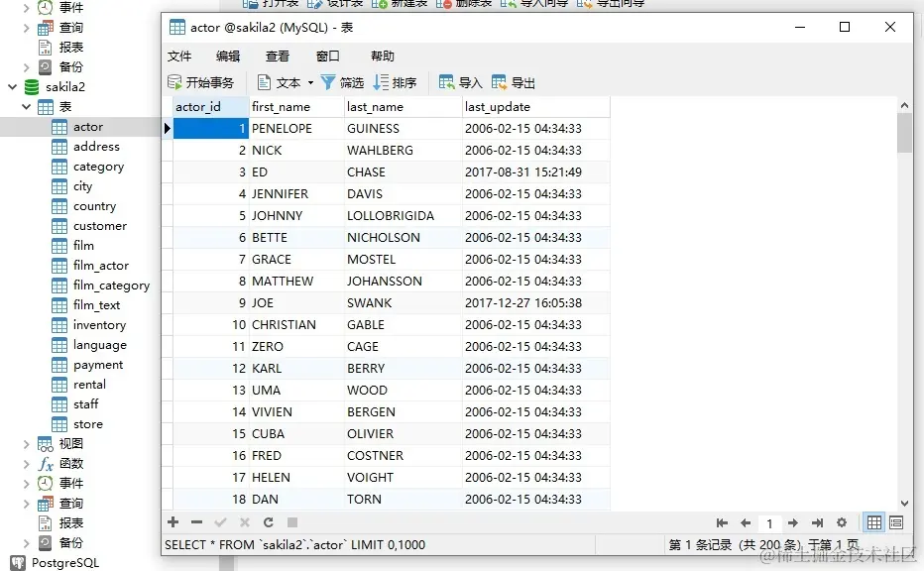Select the city table icon

[59, 186]
